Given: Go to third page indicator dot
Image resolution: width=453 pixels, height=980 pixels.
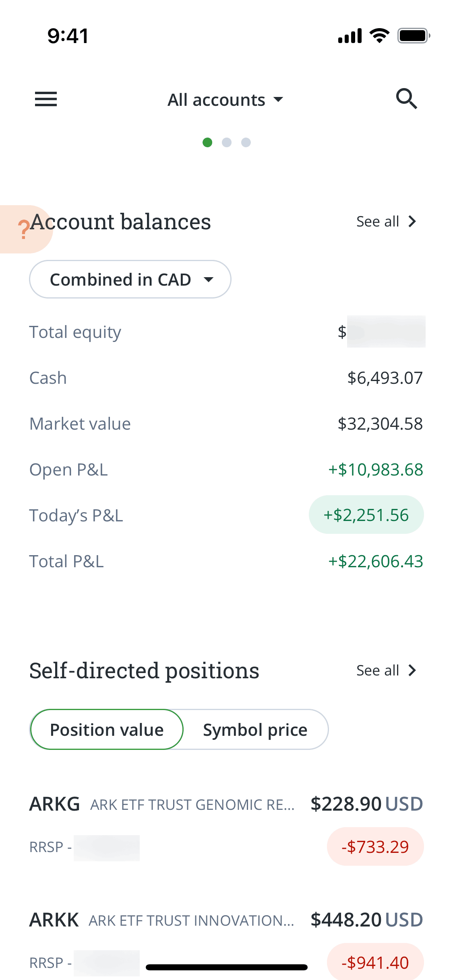Looking at the screenshot, I should [x=246, y=142].
